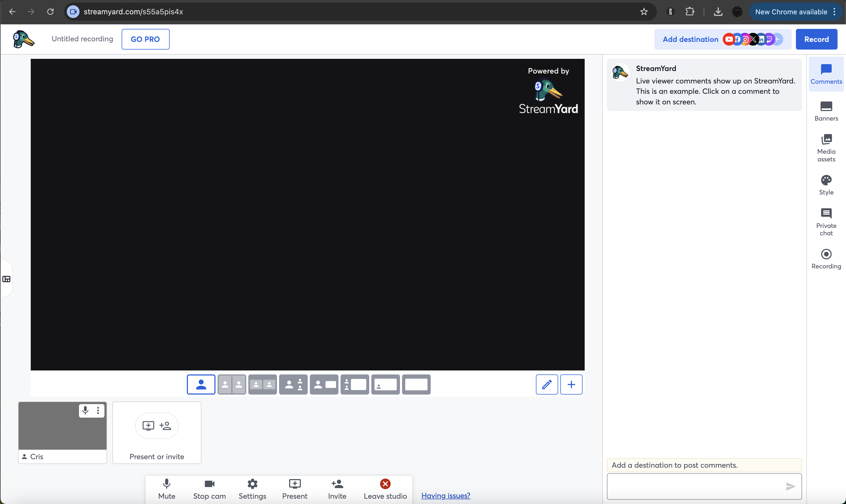Click the Present or invite card
846x504 pixels.
(x=157, y=432)
